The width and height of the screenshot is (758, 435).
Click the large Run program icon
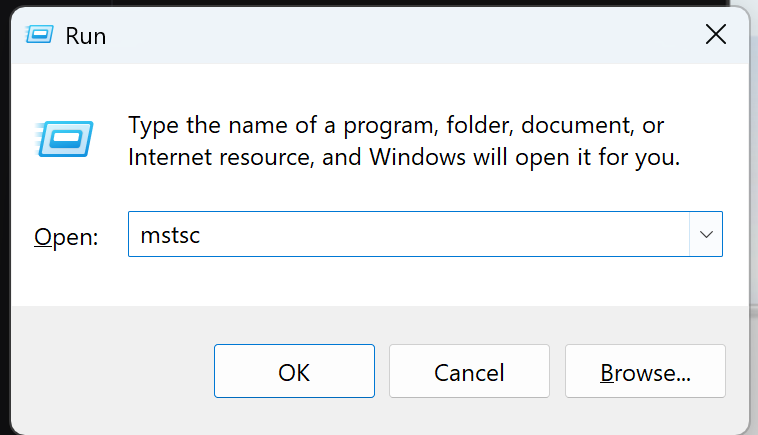pos(64,139)
